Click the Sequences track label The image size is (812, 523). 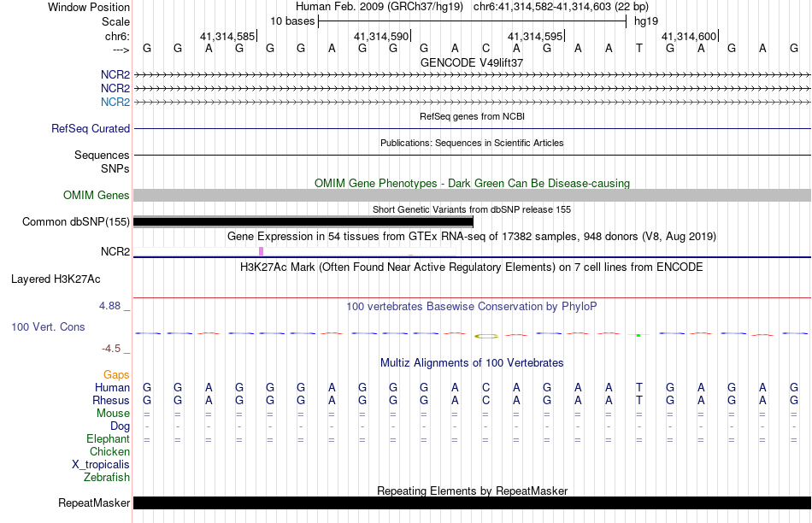(102, 155)
